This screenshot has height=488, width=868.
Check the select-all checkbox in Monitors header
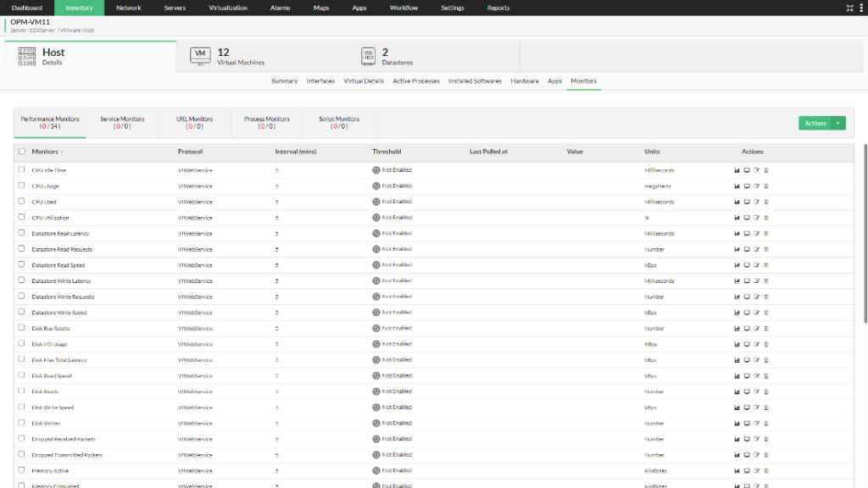pos(21,152)
